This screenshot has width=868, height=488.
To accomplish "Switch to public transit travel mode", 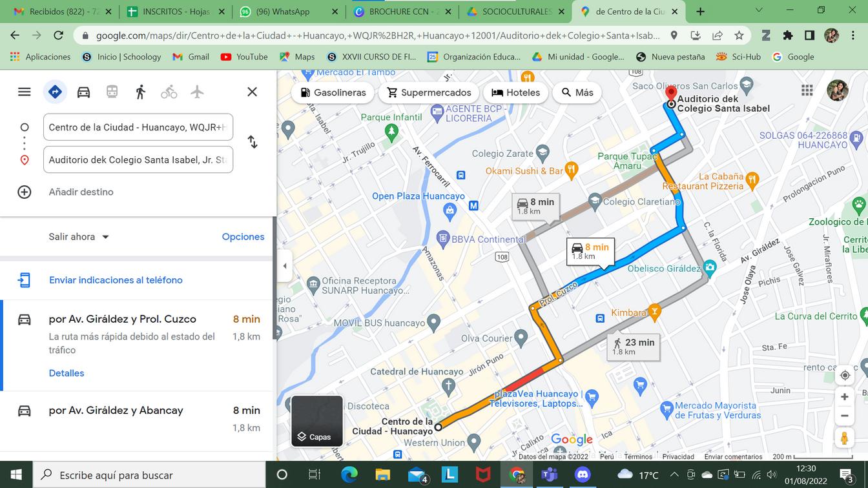I will pyautogui.click(x=112, y=92).
